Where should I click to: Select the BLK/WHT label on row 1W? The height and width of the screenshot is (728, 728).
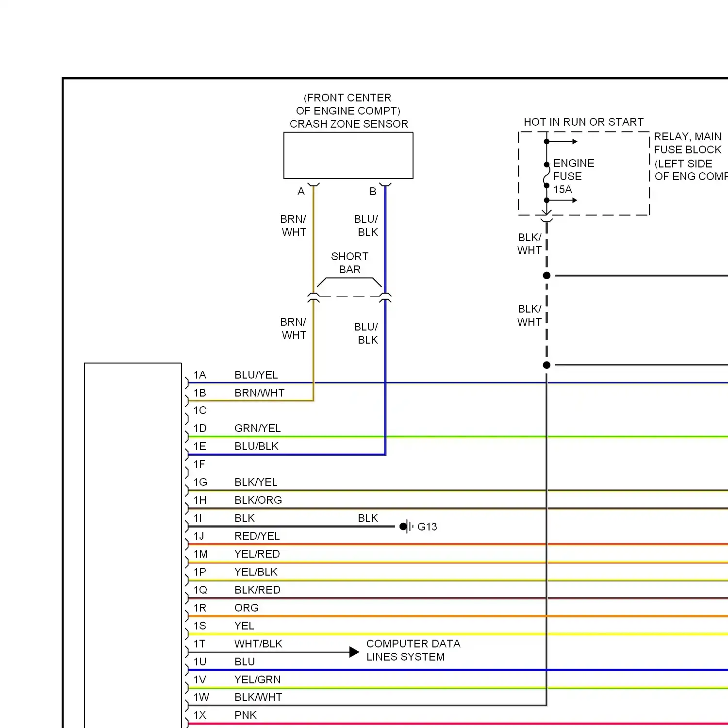pyautogui.click(x=258, y=697)
